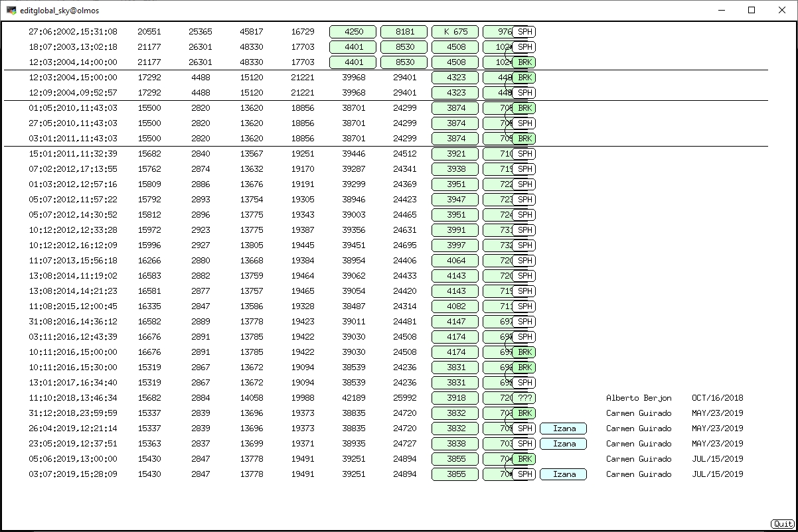Click the 4250 value in the 27:06:2002 row
Screen dimensions: 798x532
pyautogui.click(x=353, y=32)
